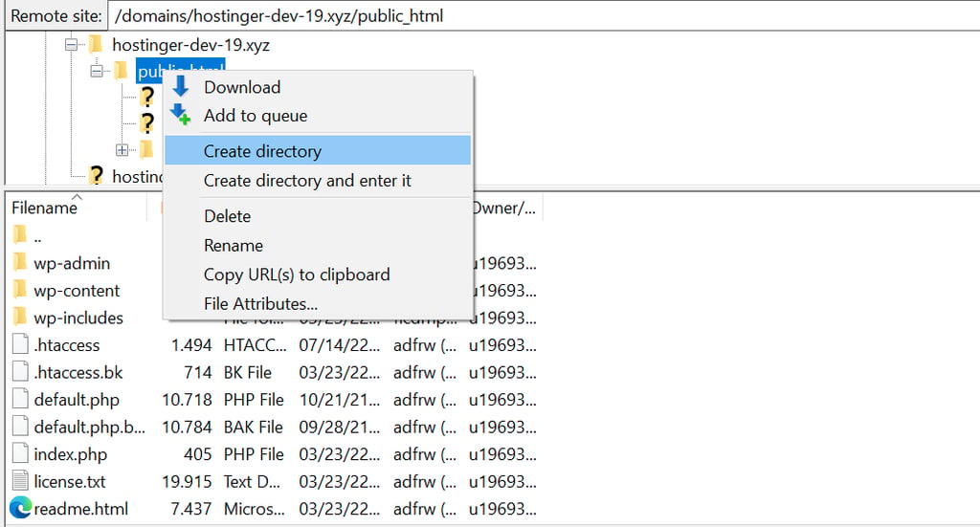The image size is (980, 527).
Task: Click 09/28/21... date of default.php.b...
Action: (340, 428)
